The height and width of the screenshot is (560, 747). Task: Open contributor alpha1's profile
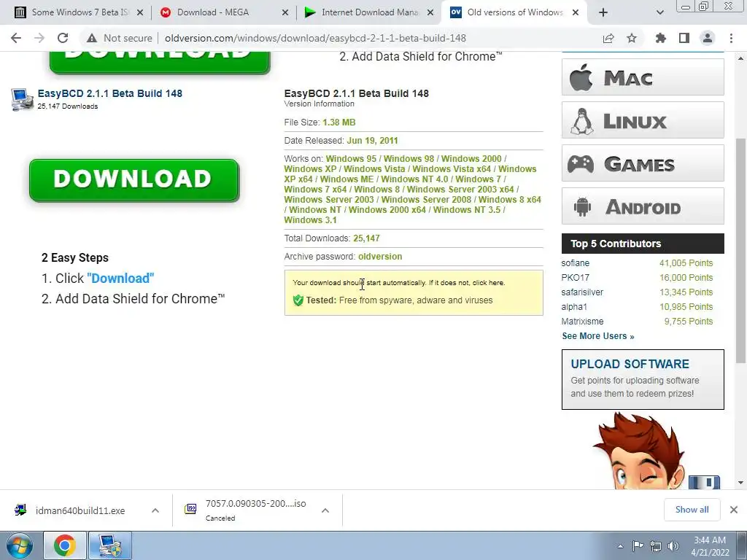point(574,307)
